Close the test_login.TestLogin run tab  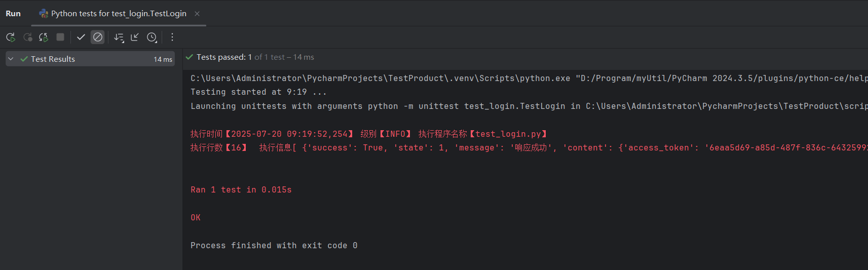pos(197,14)
